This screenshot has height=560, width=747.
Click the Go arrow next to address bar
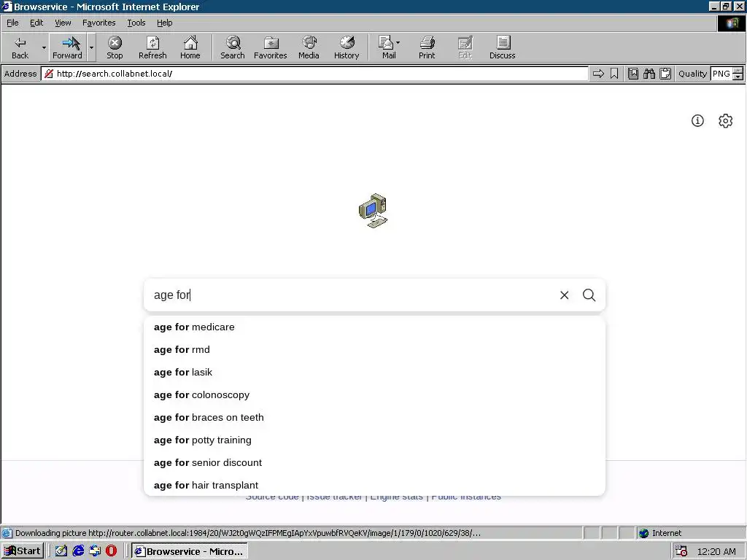pyautogui.click(x=598, y=74)
